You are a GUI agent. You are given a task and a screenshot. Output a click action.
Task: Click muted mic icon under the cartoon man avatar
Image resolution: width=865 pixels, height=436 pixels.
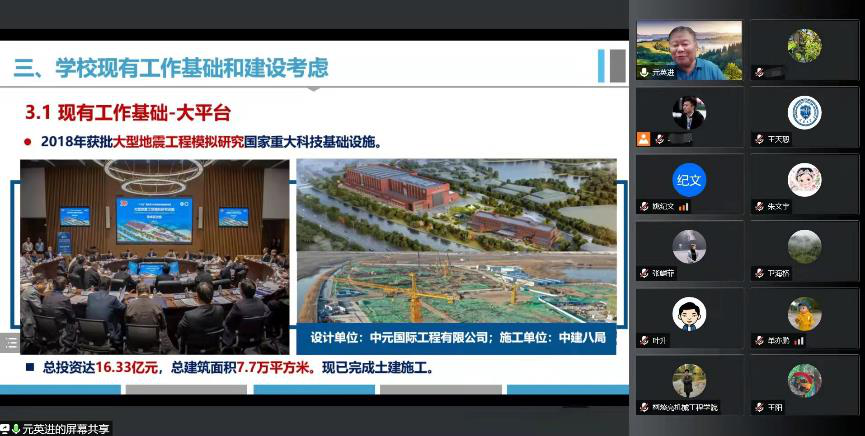[644, 341]
